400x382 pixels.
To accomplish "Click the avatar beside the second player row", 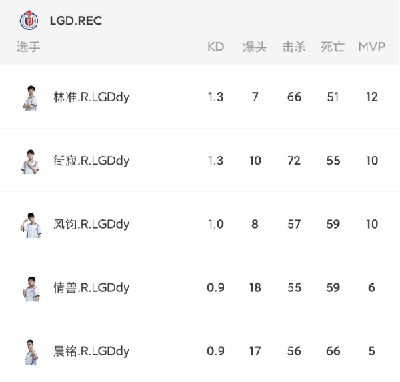I will coord(31,161).
